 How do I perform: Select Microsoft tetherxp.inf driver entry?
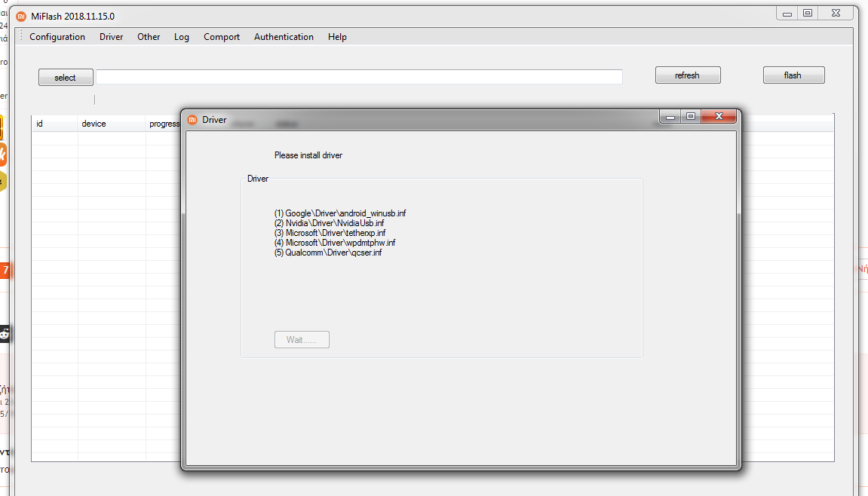[x=330, y=233]
